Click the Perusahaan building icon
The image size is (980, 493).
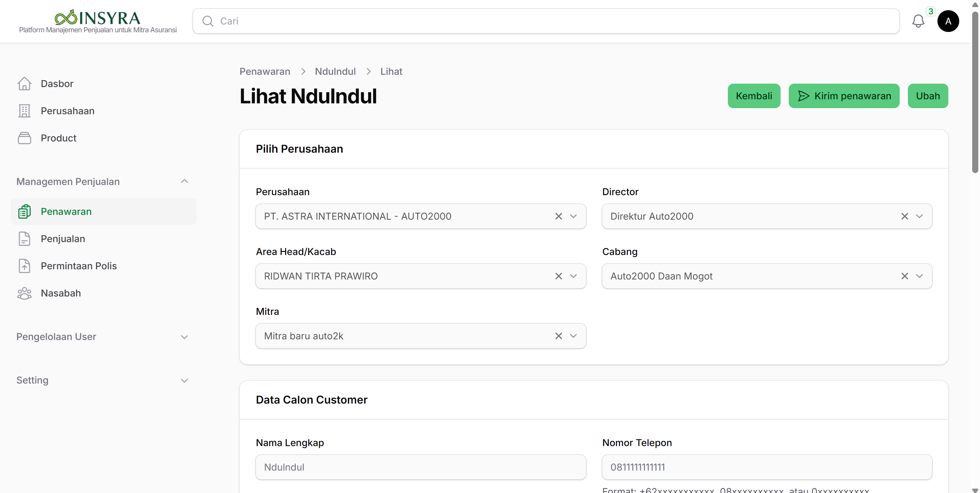coord(24,111)
